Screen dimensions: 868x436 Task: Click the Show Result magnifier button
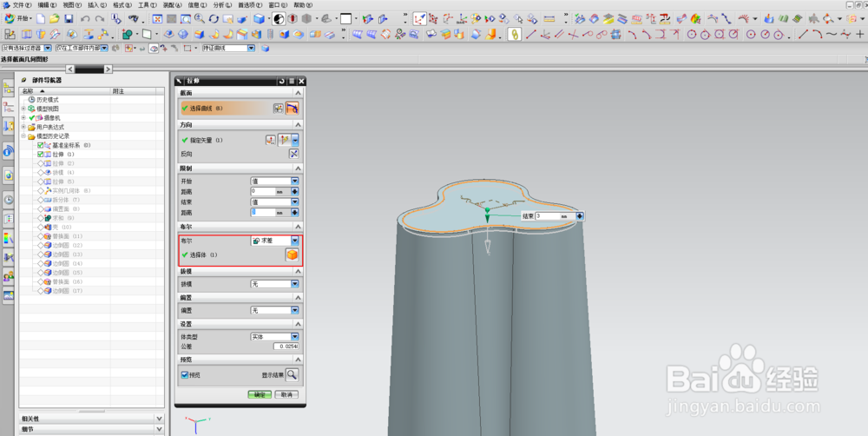pyautogui.click(x=292, y=375)
